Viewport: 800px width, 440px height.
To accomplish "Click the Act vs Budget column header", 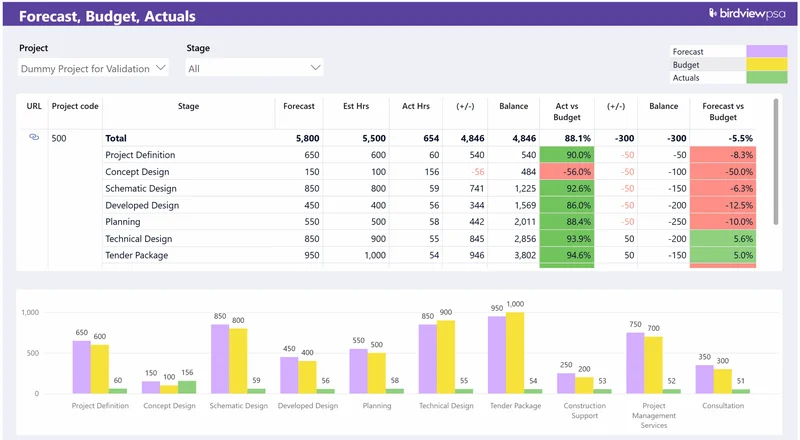I will [566, 111].
